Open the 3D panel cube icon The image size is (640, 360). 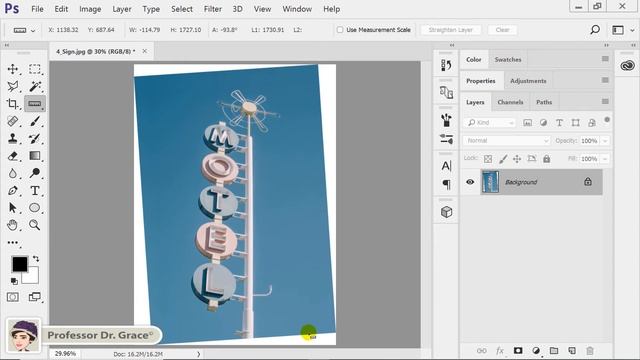(447, 212)
